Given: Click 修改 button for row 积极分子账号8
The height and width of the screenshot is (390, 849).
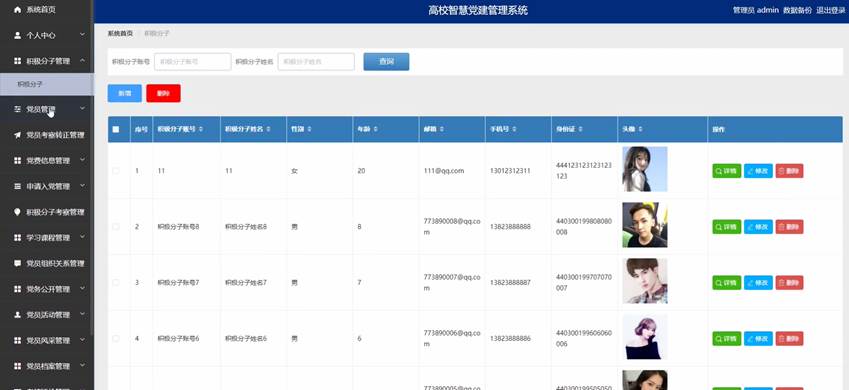Looking at the screenshot, I should [758, 227].
